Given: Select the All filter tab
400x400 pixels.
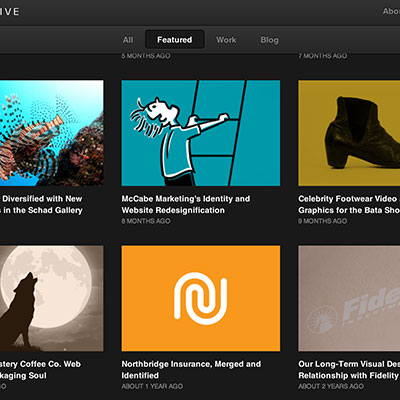Looking at the screenshot, I should [128, 40].
